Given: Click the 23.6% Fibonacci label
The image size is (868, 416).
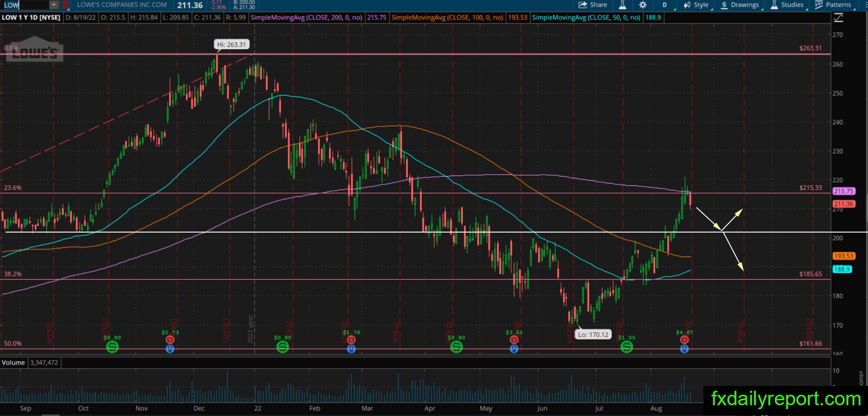Looking at the screenshot, I should pyautogui.click(x=13, y=188).
